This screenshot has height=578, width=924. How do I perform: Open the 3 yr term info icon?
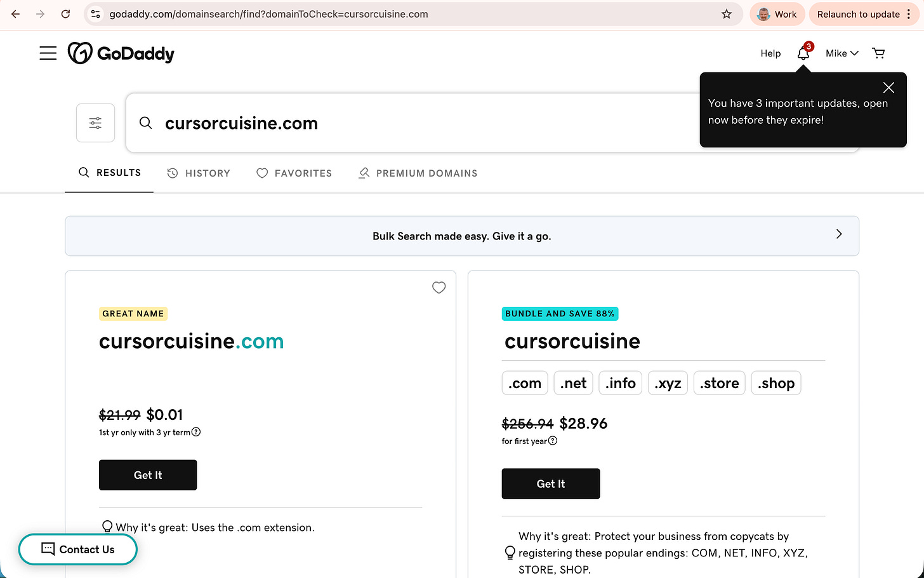coord(196,432)
